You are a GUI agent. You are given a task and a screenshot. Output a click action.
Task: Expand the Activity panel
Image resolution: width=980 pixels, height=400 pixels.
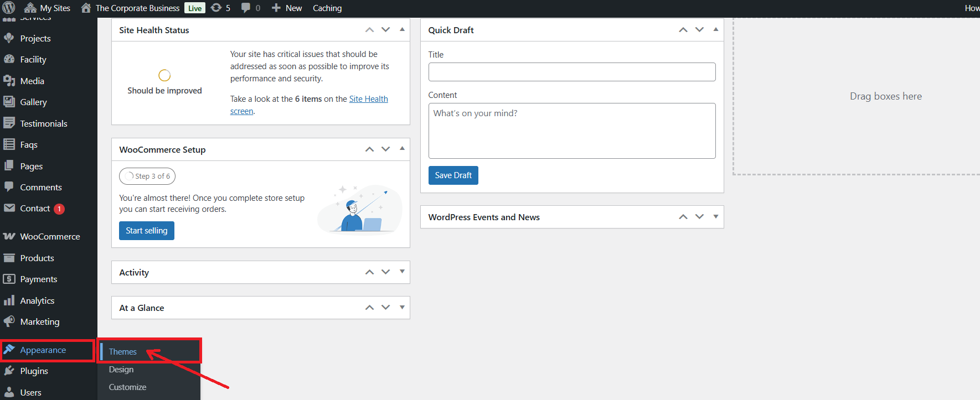(402, 272)
